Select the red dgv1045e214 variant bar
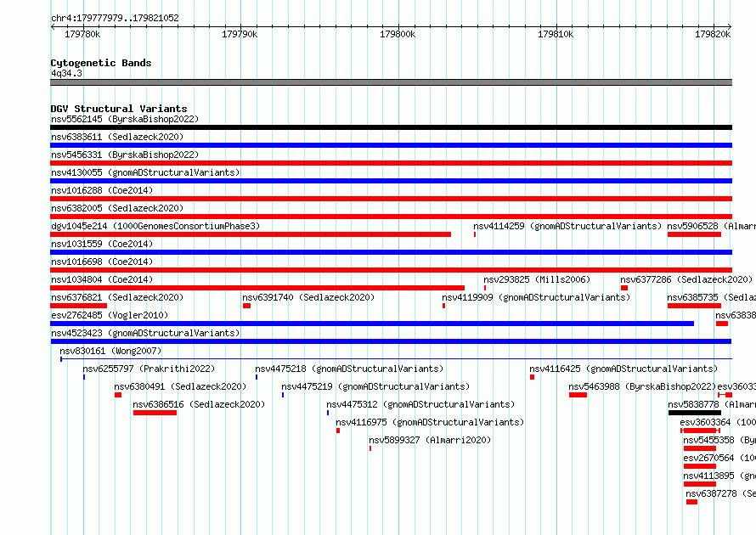The height and width of the screenshot is (535, 756). coord(251,234)
